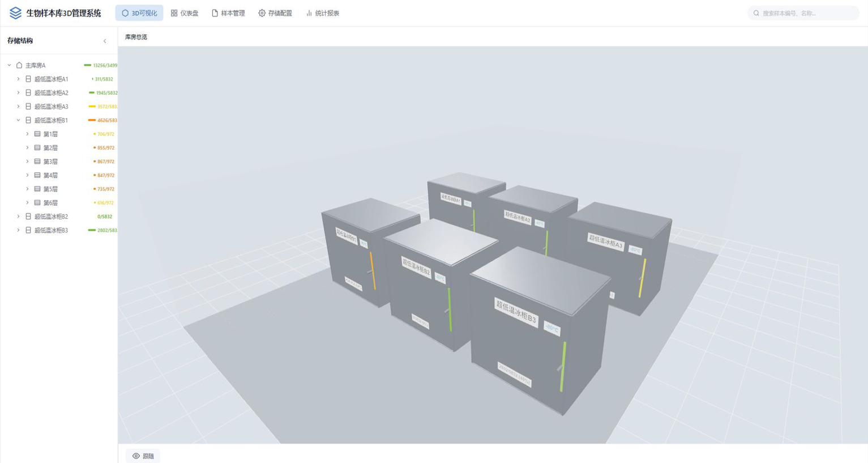Expand the 第1层 shelf node
Viewport: 868px width, 463px height.
[x=27, y=134]
